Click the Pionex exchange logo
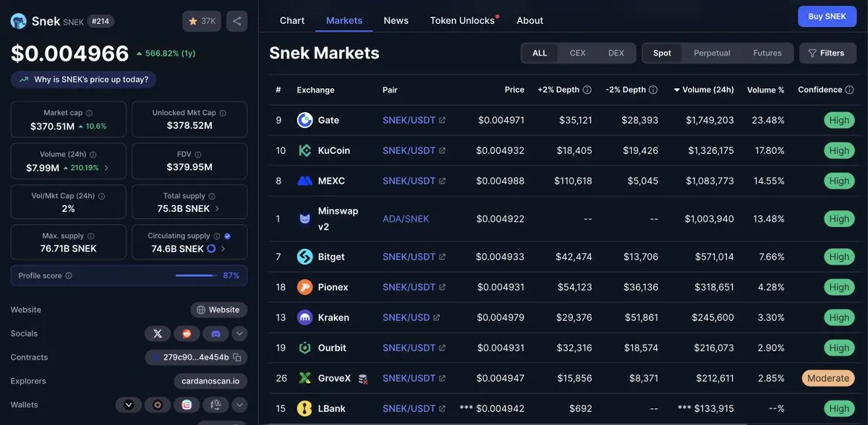868x425 pixels. coord(305,287)
